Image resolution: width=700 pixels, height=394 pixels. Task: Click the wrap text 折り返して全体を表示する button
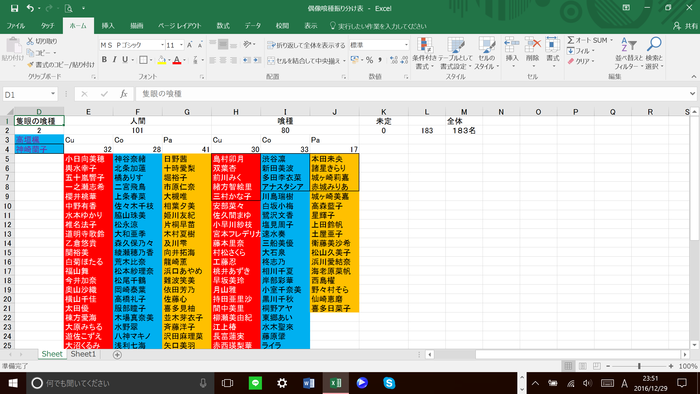click(306, 45)
